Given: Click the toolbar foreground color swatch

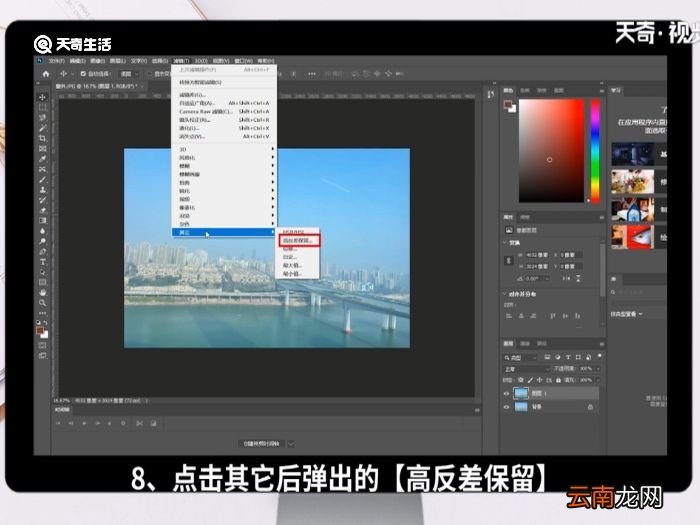Looking at the screenshot, I should [40, 331].
